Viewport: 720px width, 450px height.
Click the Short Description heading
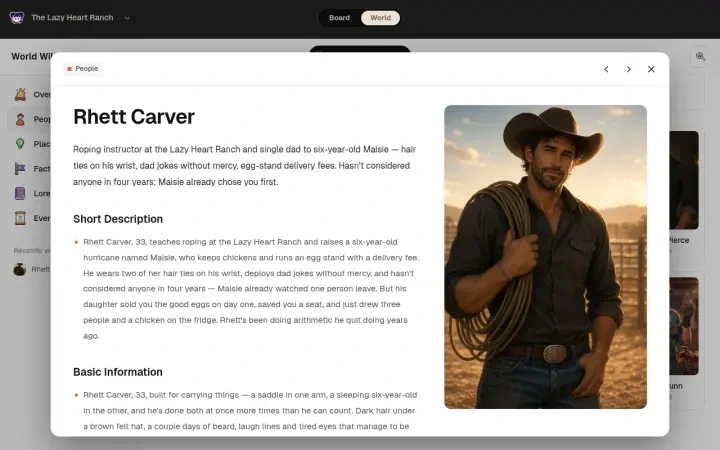[118, 219]
